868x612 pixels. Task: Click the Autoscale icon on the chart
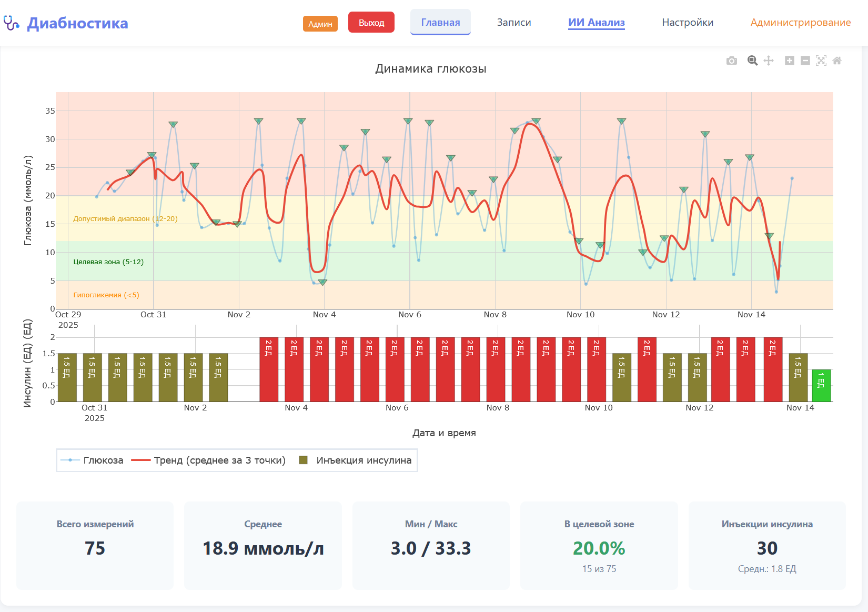821,61
